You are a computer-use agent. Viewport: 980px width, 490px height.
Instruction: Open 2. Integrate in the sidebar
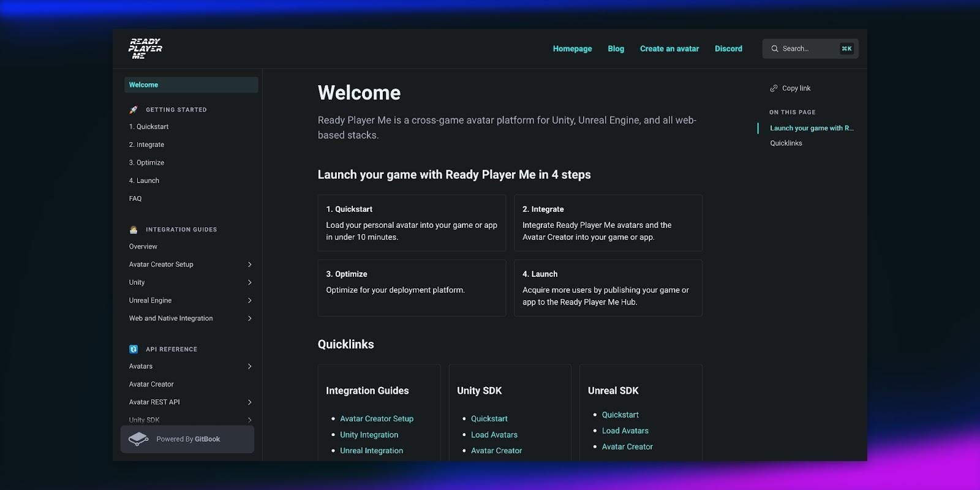click(x=146, y=145)
